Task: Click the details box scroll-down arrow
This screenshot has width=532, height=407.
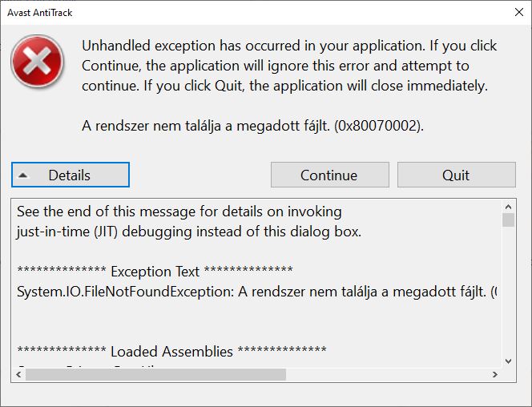Action: tap(508, 361)
